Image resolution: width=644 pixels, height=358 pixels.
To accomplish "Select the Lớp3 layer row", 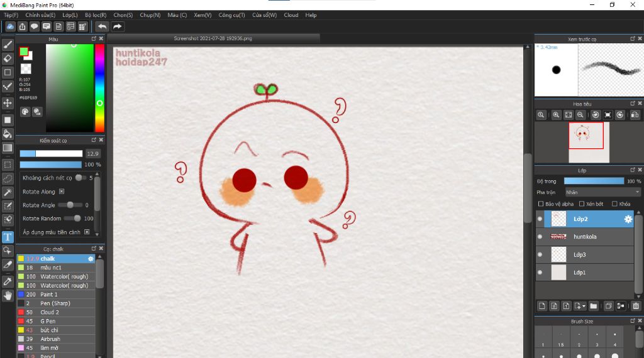I will point(585,254).
